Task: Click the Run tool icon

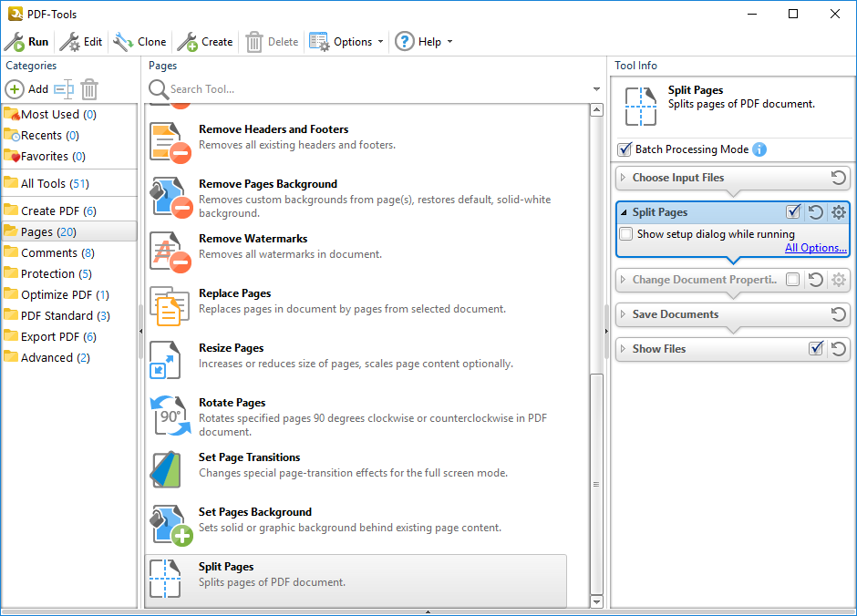Action: [15, 42]
